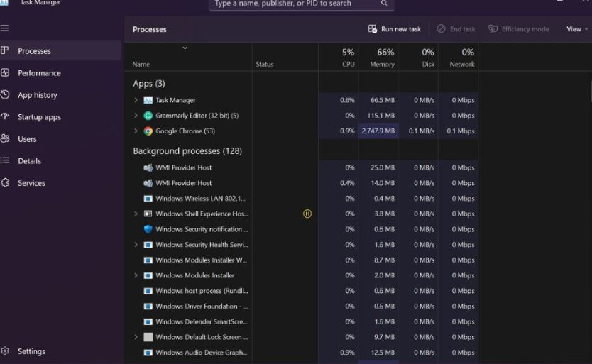The image size is (592, 364).
Task: Click Run new task button
Action: click(x=395, y=29)
